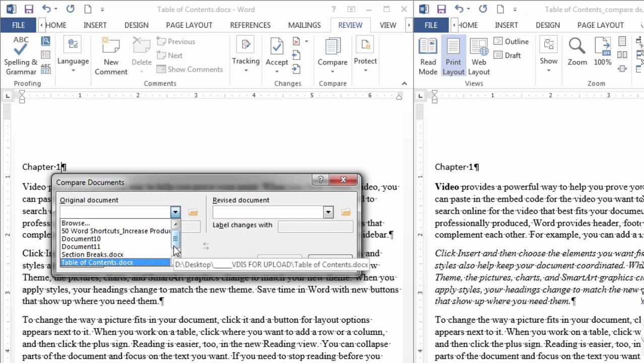Select One Page zoom icon

[622, 41]
